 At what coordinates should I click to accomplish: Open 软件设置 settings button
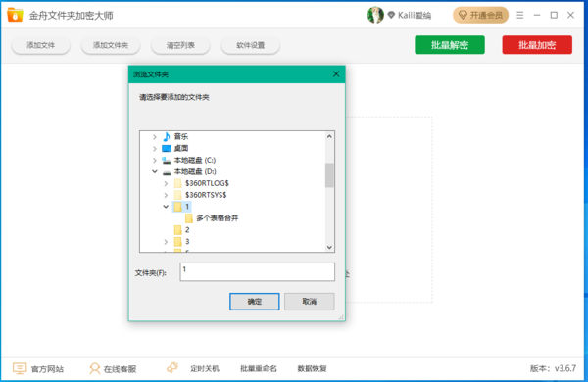[251, 45]
